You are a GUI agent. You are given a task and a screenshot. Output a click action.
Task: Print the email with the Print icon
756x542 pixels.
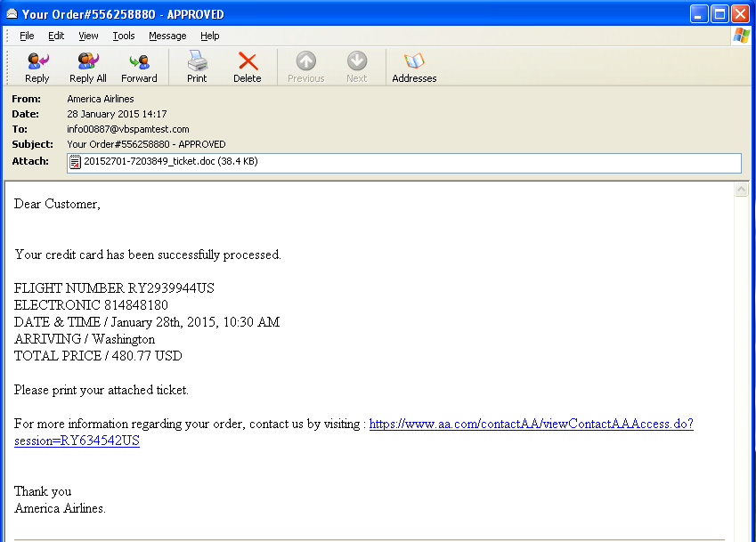pos(197,67)
